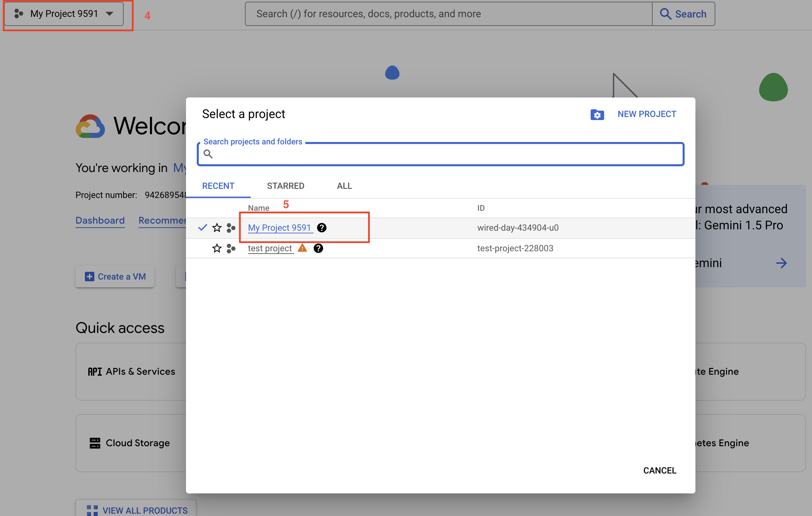
Task: Click NEW PROJECT link in dialog
Action: (647, 114)
